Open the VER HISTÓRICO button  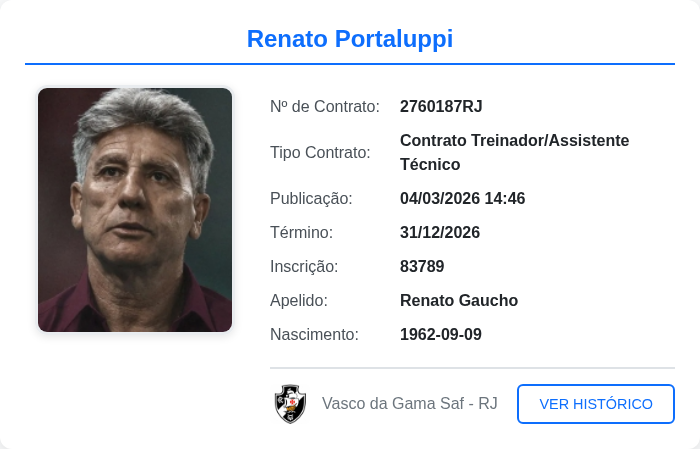(x=596, y=404)
